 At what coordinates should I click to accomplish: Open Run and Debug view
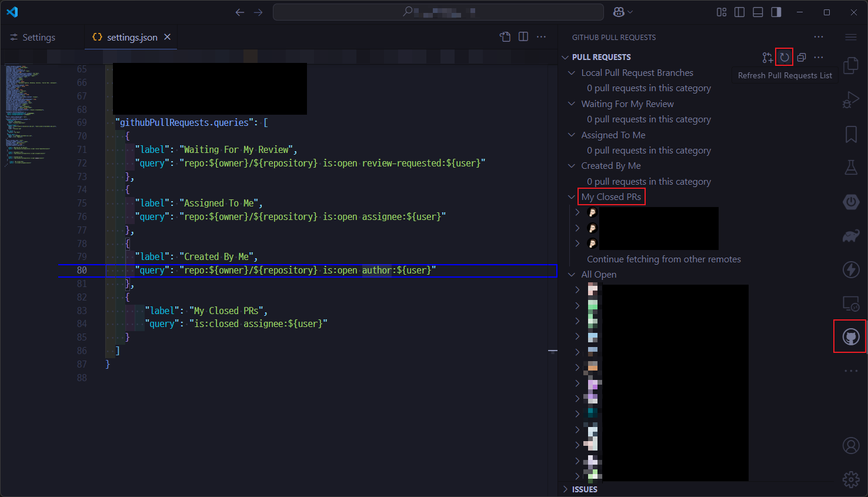(x=850, y=100)
